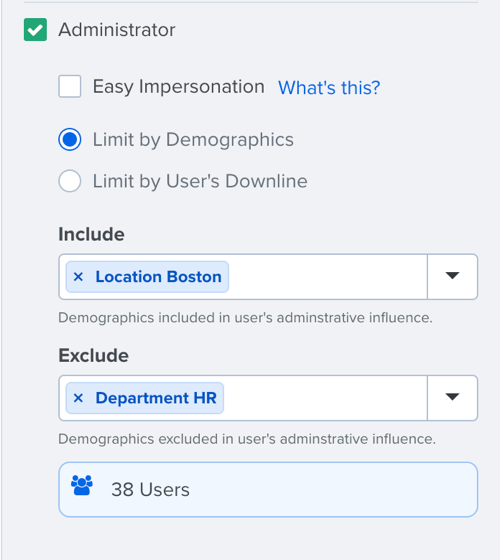The width and height of the screenshot is (500, 560).
Task: Expand the Include demographics dropdown arrow
Action: pos(452,276)
